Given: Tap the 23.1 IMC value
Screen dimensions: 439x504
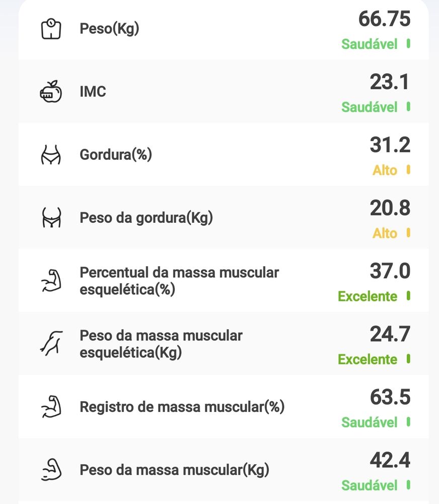Looking at the screenshot, I should pyautogui.click(x=389, y=82).
